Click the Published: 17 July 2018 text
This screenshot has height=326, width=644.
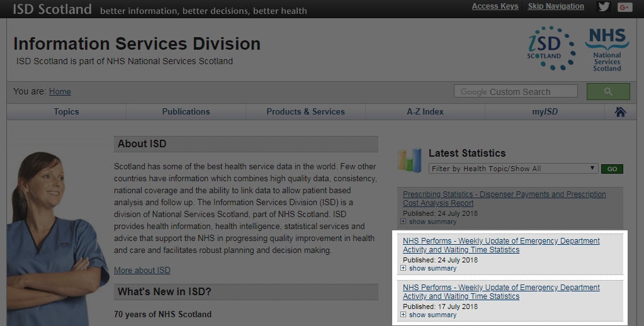point(440,306)
